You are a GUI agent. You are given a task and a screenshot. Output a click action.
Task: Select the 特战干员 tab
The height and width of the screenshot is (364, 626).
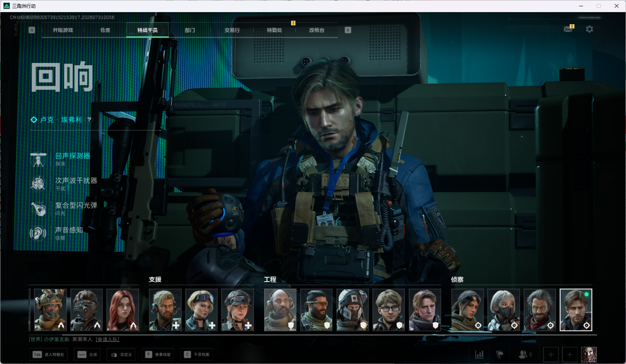pos(147,30)
